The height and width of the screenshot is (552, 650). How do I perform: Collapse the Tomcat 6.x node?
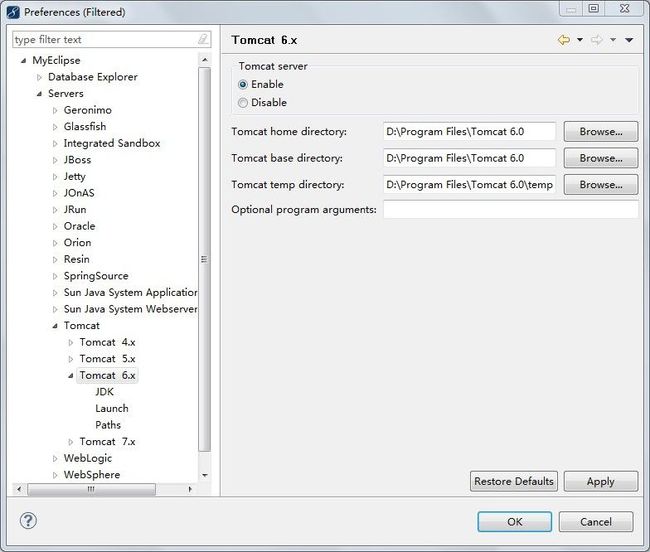click(x=70, y=375)
